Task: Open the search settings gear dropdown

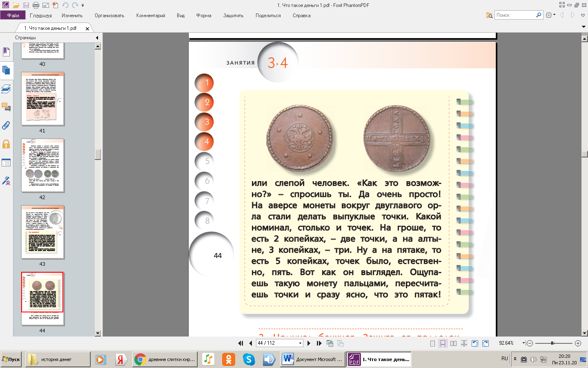Action: point(550,15)
